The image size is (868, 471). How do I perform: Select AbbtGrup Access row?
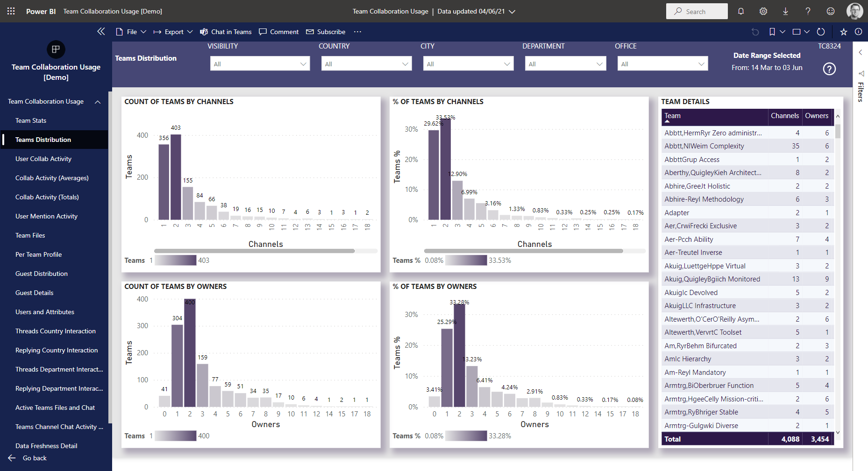747,160
